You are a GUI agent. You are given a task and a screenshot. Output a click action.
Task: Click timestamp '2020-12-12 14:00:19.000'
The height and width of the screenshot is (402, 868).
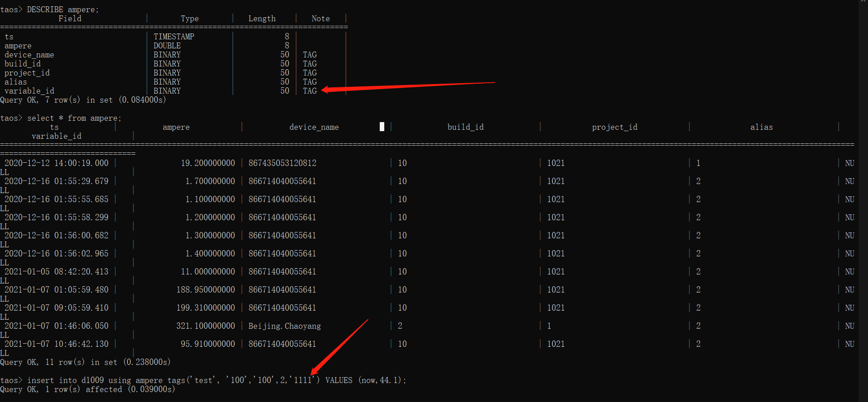pyautogui.click(x=57, y=163)
